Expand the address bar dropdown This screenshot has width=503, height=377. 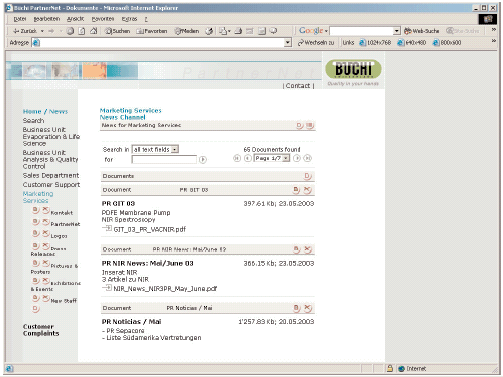(x=288, y=42)
